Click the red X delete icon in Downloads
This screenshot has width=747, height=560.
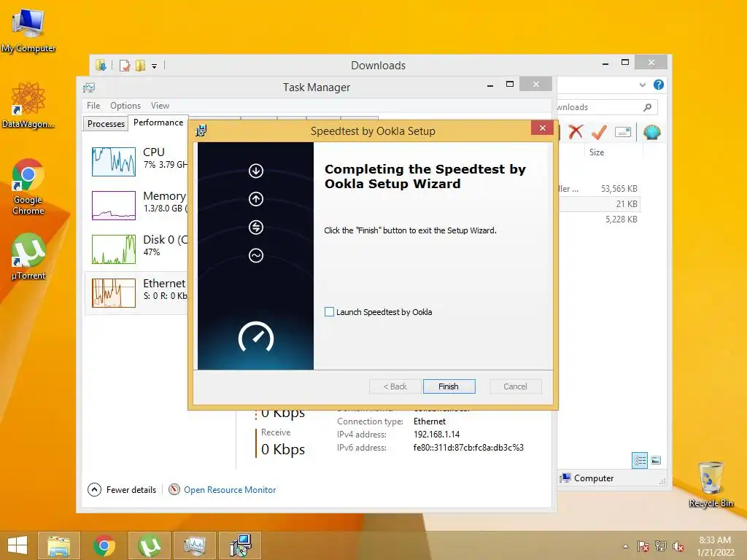(x=576, y=131)
